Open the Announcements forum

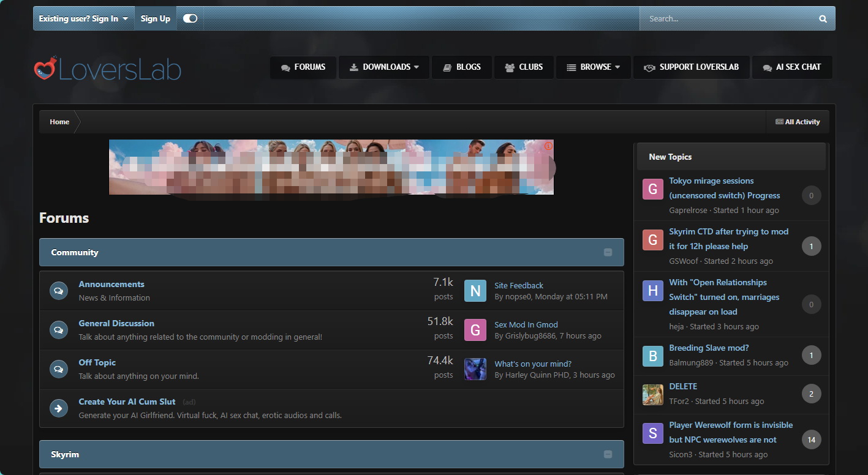tap(111, 284)
